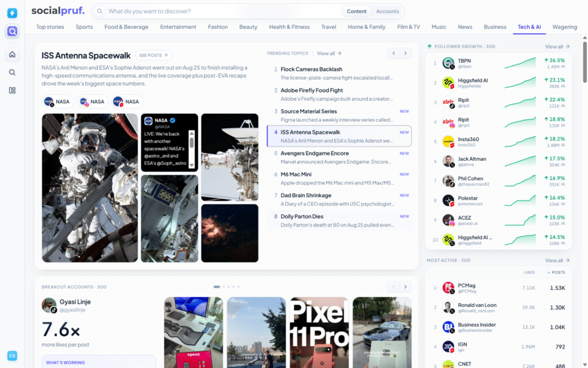The width and height of the screenshot is (588, 368).
Task: Select the Tech & AI tab
Action: click(x=529, y=27)
